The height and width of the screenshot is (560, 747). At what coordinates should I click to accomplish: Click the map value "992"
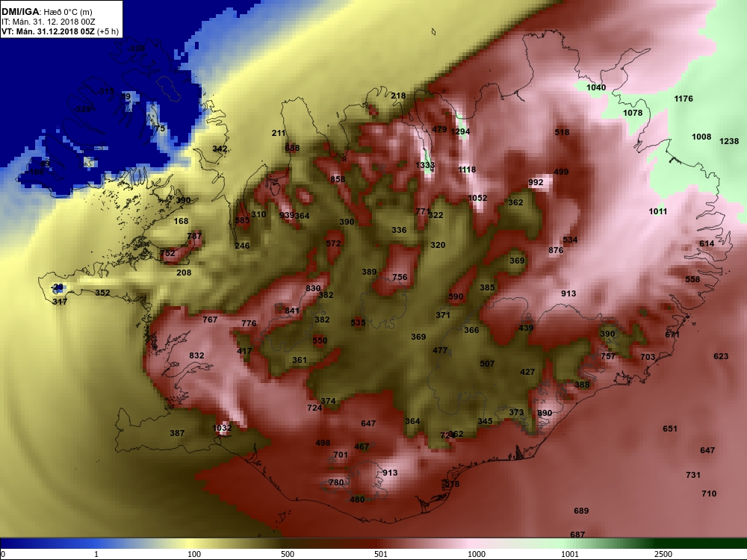536,182
